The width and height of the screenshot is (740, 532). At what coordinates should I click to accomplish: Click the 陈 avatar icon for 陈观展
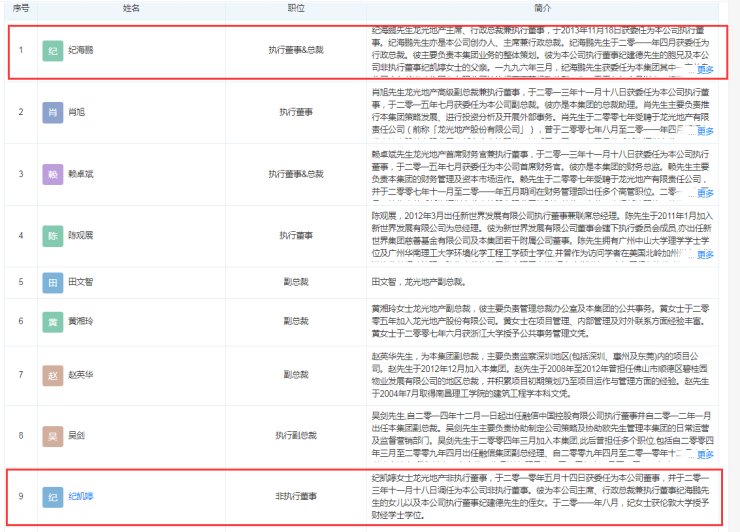click(53, 236)
